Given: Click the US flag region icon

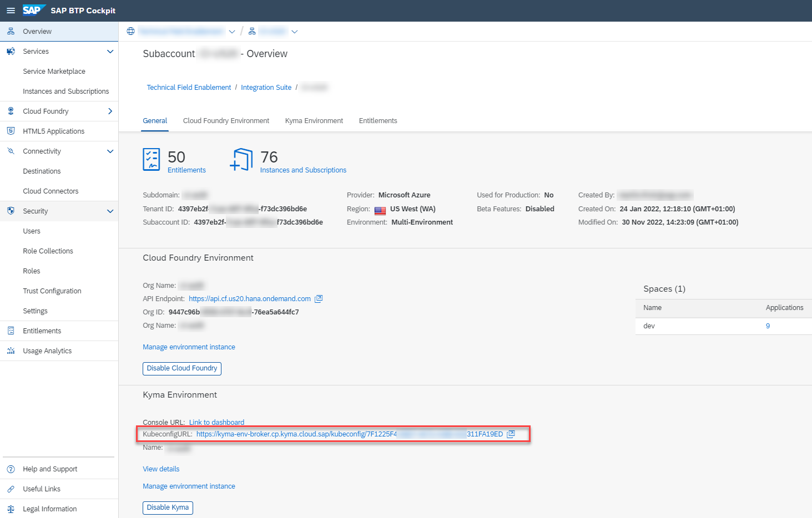Looking at the screenshot, I should click(x=380, y=210).
